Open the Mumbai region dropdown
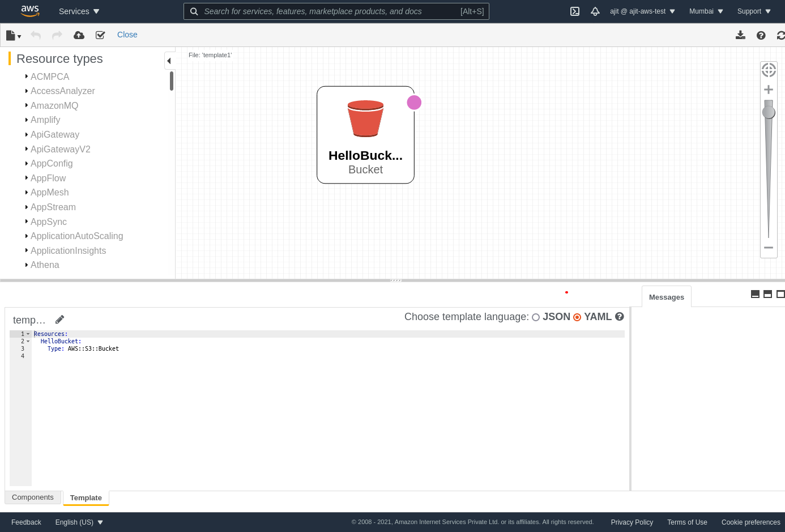Screen dimensions: 785x532 (x=706, y=11)
